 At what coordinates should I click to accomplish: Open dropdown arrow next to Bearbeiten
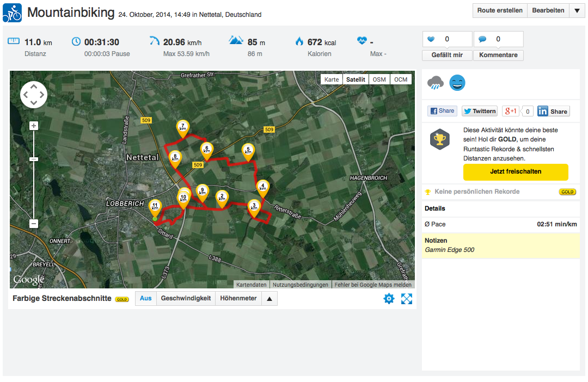click(x=577, y=10)
